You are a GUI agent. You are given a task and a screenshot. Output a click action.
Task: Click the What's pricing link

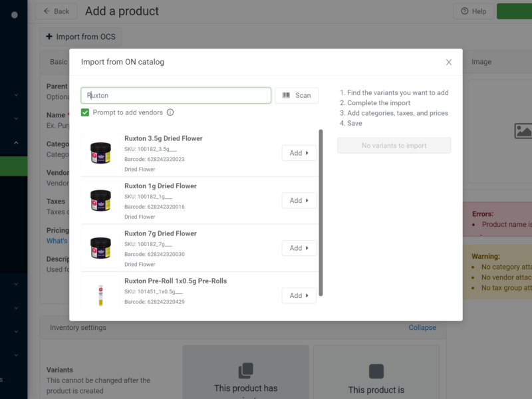click(x=57, y=241)
